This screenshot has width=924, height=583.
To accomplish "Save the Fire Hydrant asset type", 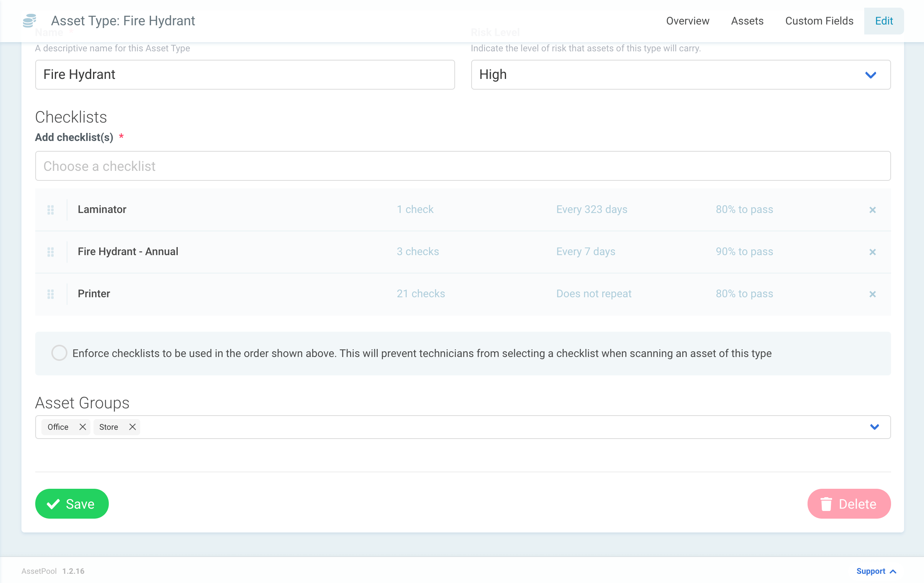I will (72, 504).
